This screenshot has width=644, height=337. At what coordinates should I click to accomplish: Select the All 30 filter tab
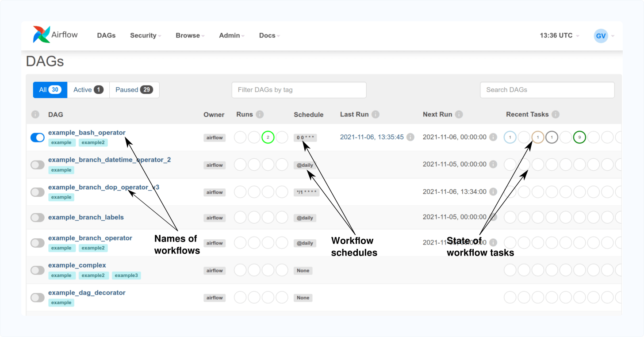[50, 90]
